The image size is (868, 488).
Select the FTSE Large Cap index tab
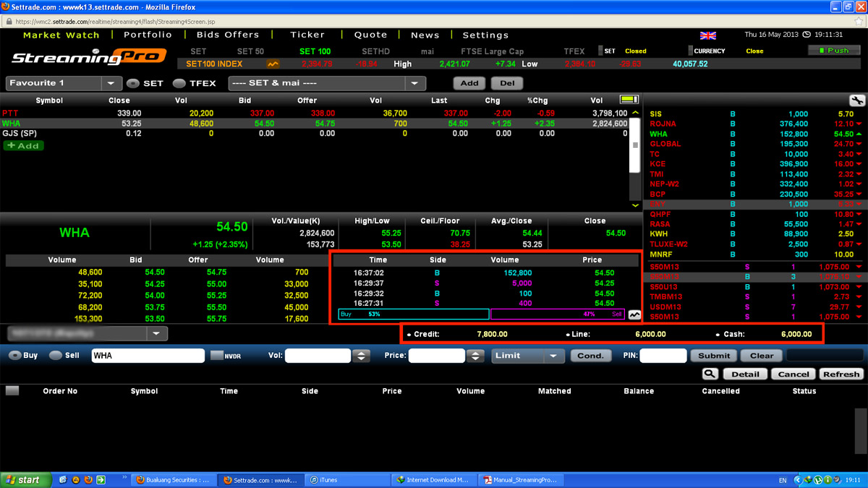[x=492, y=51]
